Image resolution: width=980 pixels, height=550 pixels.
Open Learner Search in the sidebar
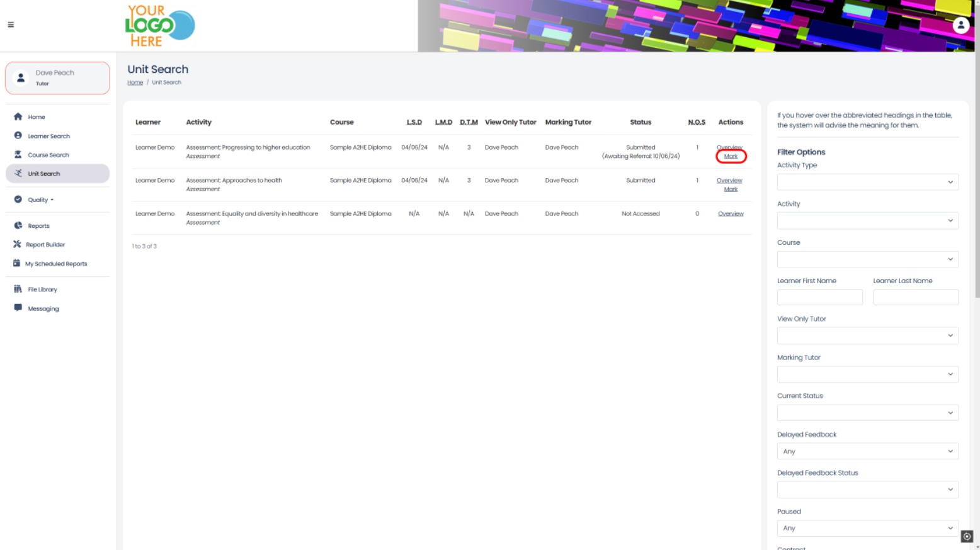pyautogui.click(x=48, y=136)
